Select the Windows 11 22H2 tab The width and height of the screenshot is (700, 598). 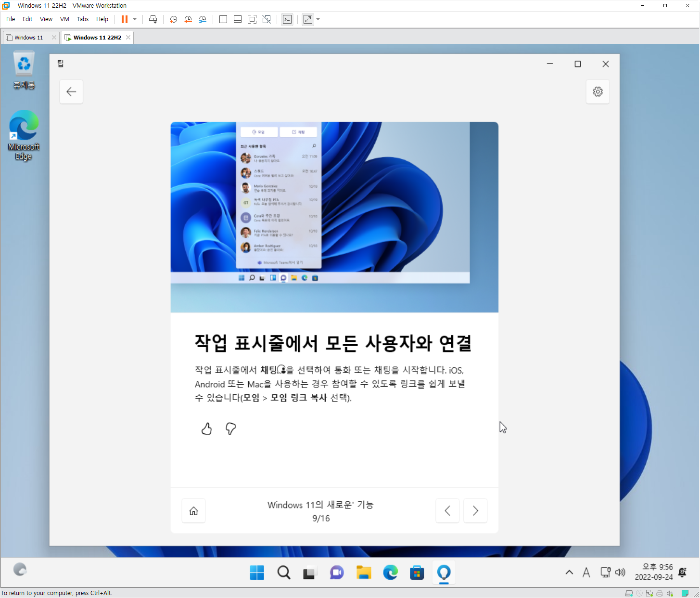pyautogui.click(x=97, y=38)
